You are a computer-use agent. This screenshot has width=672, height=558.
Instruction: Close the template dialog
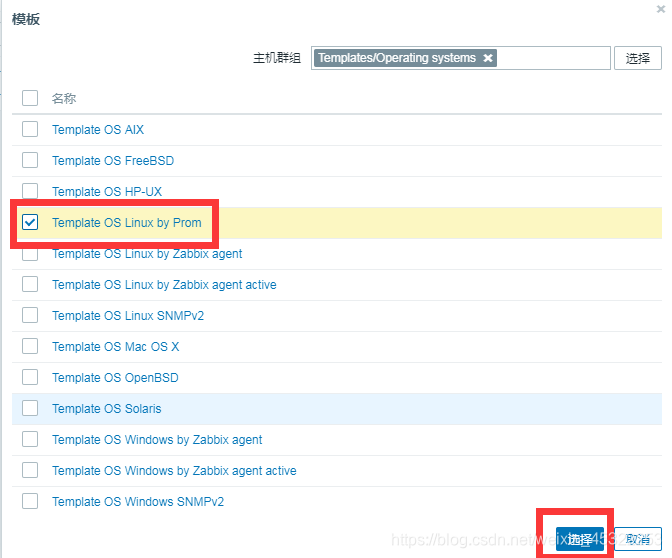[x=661, y=9]
